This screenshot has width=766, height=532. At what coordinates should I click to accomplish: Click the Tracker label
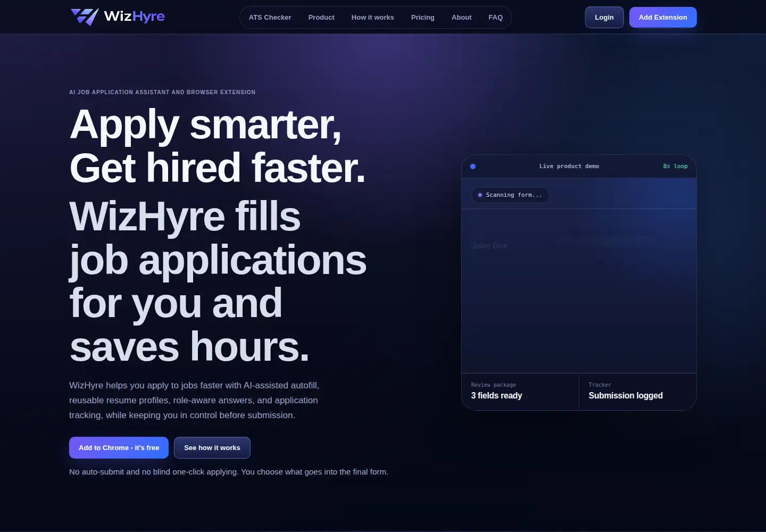pos(600,385)
